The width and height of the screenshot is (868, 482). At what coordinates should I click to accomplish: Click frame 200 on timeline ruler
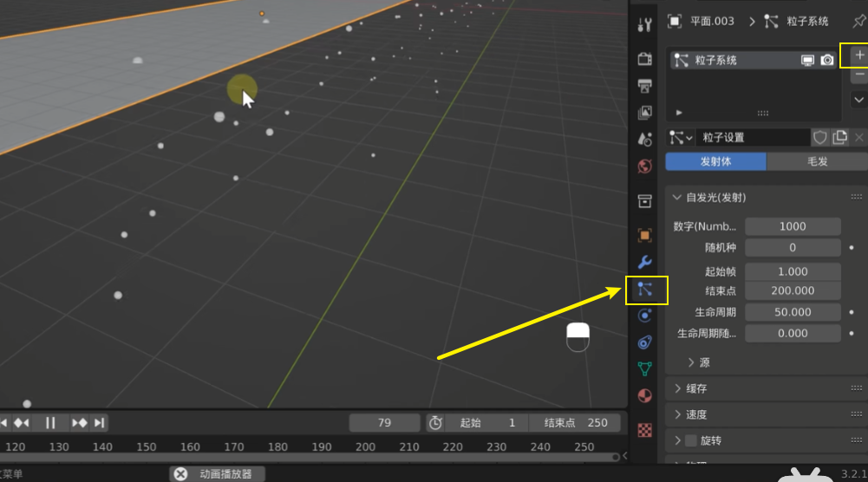(365, 446)
